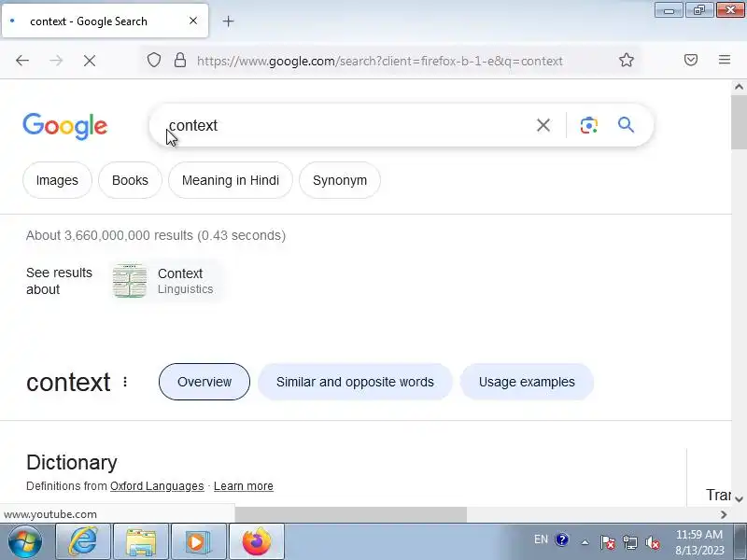This screenshot has width=747, height=560.
Task: Click the Show desktop button
Action: [x=740, y=541]
